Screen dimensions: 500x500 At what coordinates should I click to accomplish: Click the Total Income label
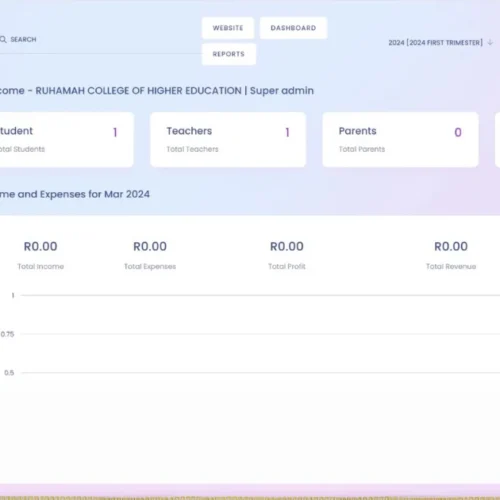coord(41,266)
